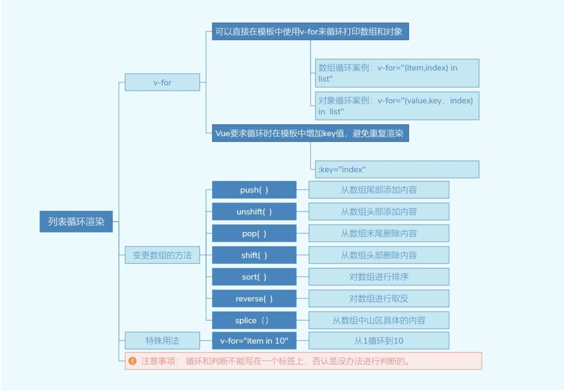Click the 数组循环案例 example node
This screenshot has width=564, height=392.
tap(397, 73)
